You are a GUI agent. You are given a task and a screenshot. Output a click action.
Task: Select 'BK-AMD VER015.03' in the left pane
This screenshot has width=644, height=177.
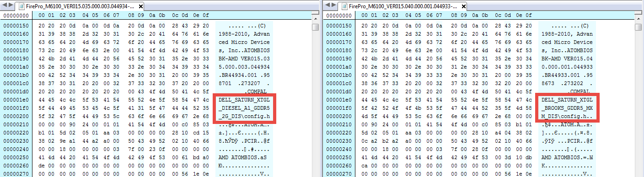[x=244, y=59]
